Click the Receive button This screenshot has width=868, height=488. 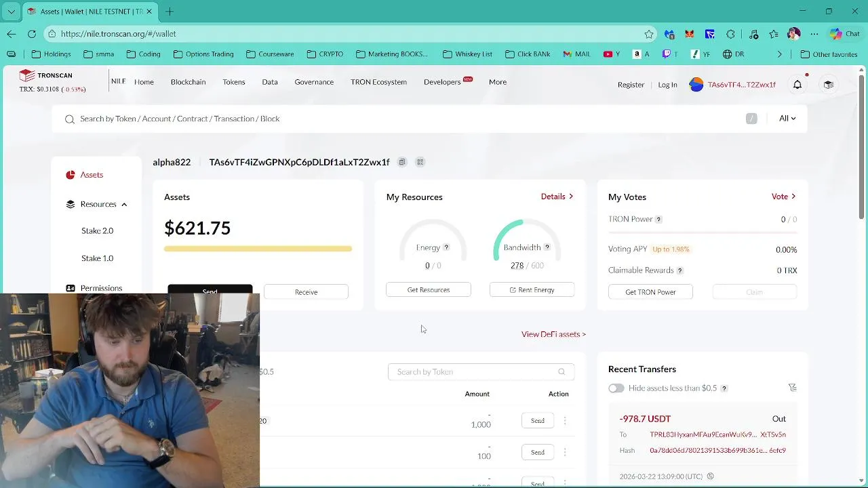point(306,292)
